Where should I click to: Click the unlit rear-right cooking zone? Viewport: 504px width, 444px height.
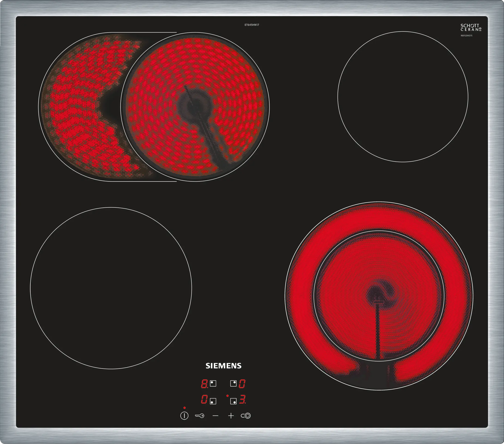coord(403,97)
